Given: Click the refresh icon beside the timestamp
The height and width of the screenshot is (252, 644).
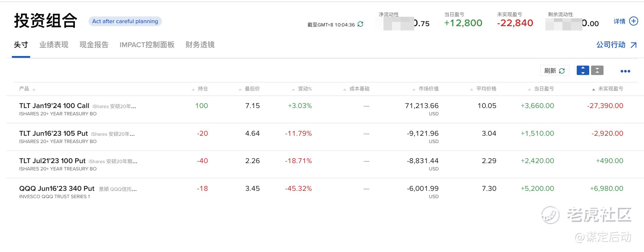Looking at the screenshot, I should (x=360, y=24).
